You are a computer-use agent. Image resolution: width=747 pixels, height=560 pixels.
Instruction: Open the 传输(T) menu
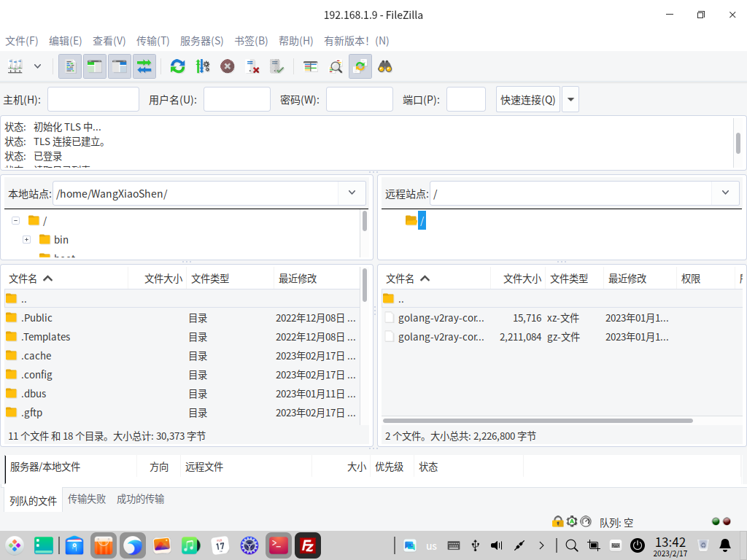[153, 41]
